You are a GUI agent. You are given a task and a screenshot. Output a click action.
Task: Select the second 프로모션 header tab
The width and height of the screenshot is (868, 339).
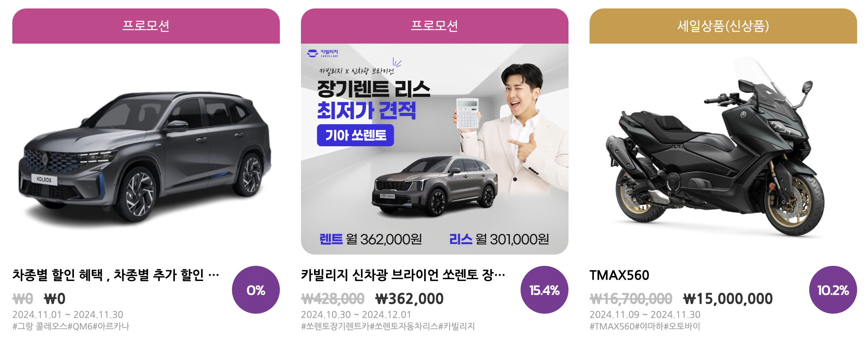(435, 26)
